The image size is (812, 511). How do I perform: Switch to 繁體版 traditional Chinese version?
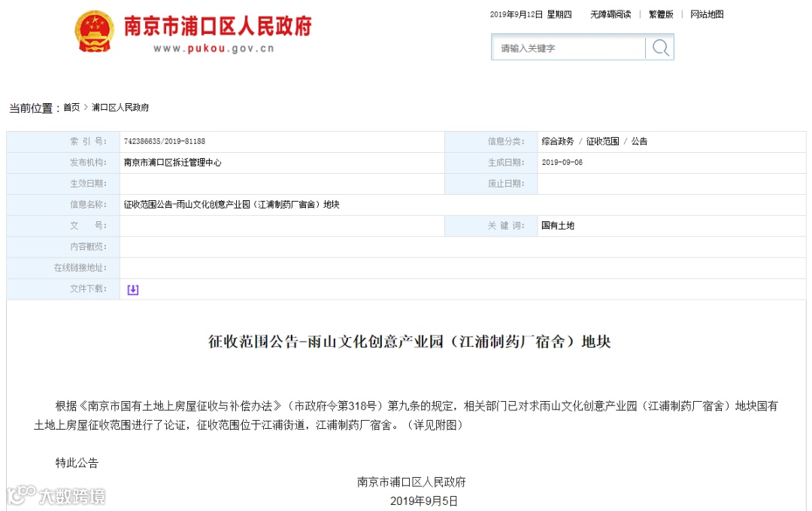coord(662,14)
